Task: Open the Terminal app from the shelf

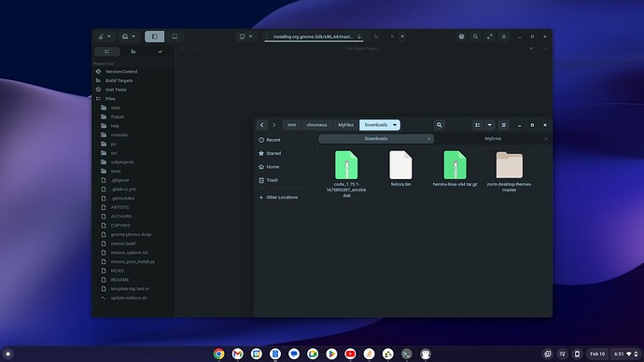Action: point(407,354)
